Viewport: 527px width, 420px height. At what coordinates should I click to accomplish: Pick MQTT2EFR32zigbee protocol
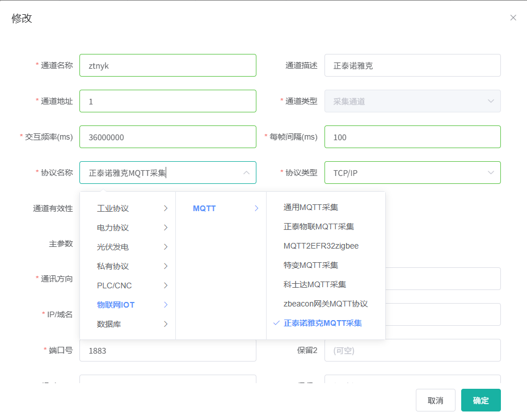coord(321,246)
